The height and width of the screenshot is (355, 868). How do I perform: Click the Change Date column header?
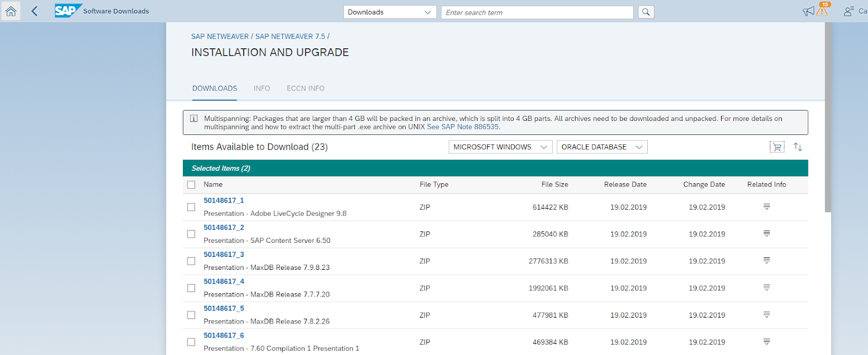[704, 185]
